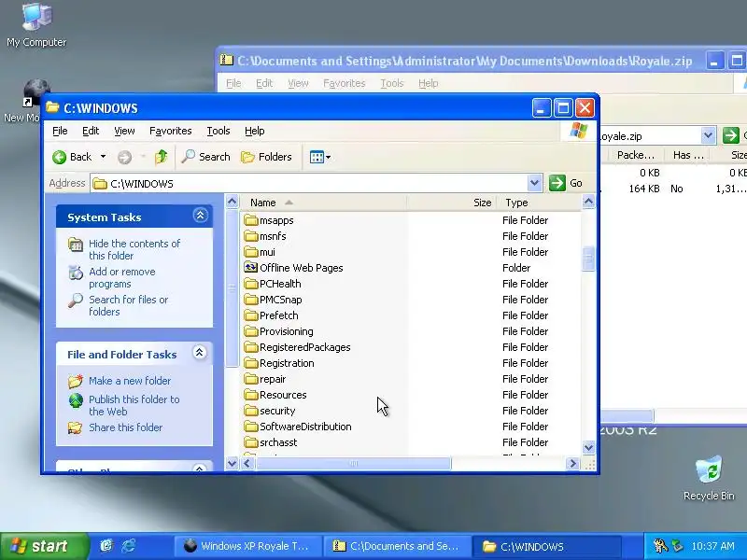Screen dimensions: 747x560
Task: Click the file list scroll up arrow
Action: 588,202
